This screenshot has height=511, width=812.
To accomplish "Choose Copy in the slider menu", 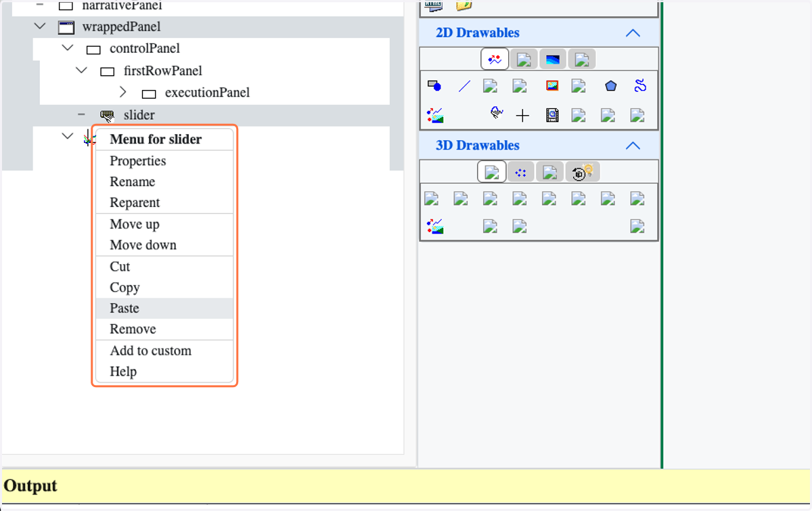I will (x=164, y=288).
